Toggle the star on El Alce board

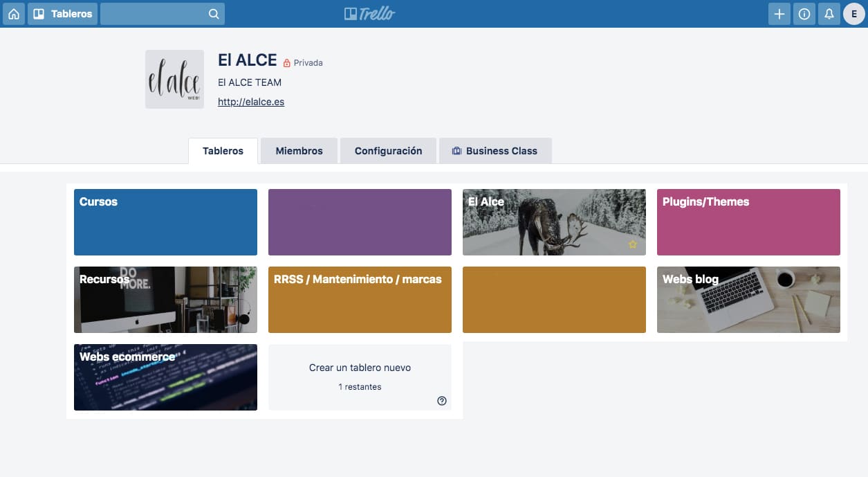(632, 244)
